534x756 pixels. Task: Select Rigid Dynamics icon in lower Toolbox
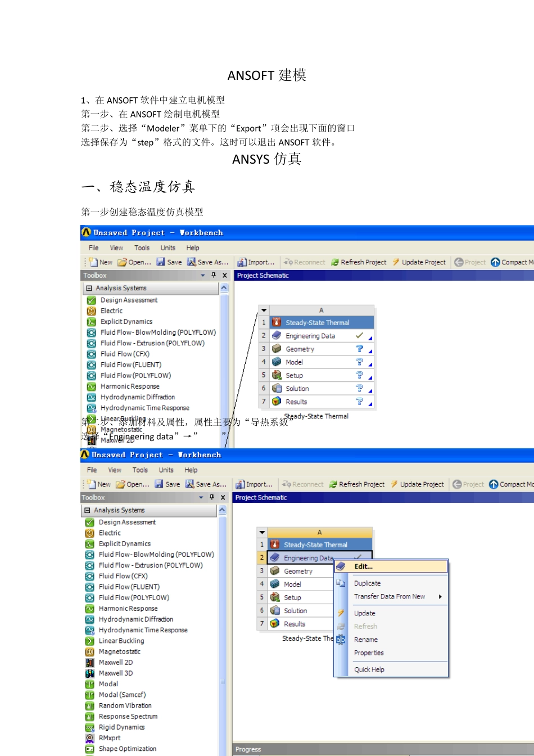pos(89,727)
